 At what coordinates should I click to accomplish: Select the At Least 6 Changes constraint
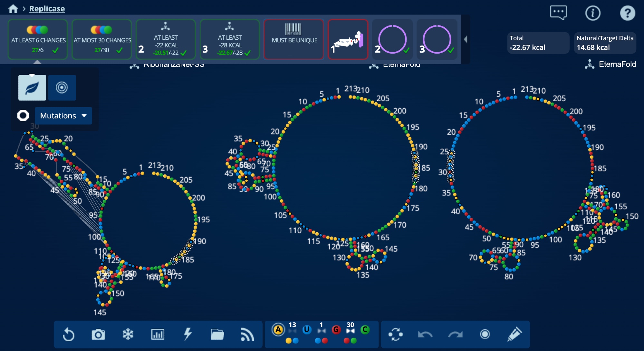(x=38, y=39)
